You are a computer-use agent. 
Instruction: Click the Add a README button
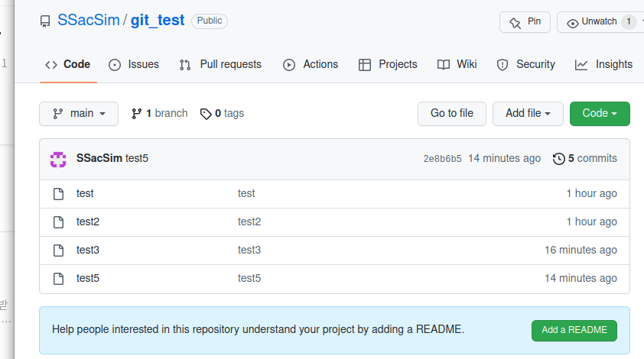click(574, 330)
